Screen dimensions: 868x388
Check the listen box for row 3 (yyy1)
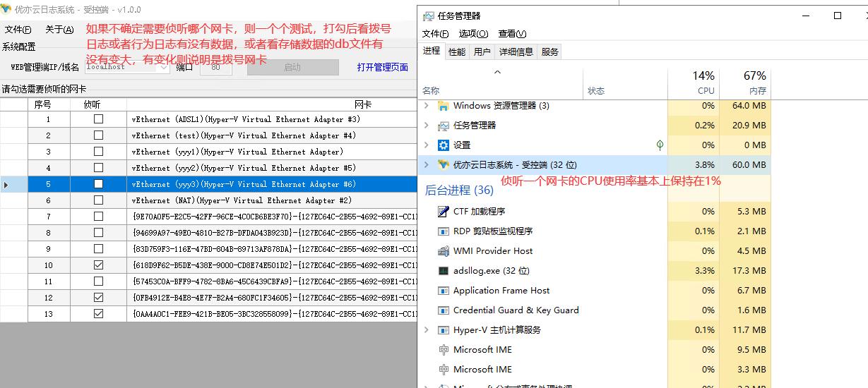tap(98, 152)
